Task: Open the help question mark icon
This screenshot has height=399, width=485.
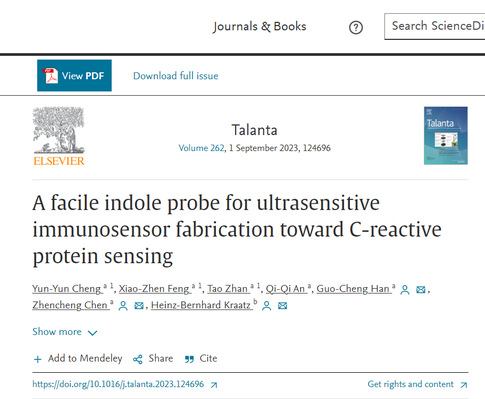Action: click(x=356, y=27)
